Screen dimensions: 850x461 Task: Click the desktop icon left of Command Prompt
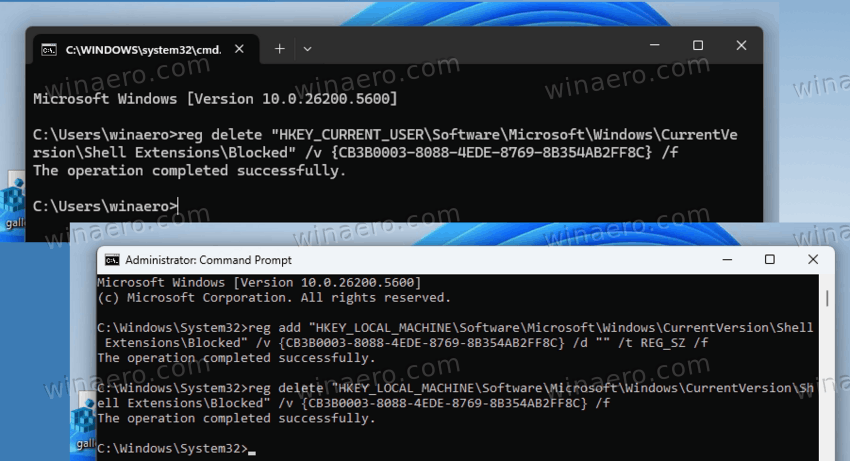click(84, 422)
